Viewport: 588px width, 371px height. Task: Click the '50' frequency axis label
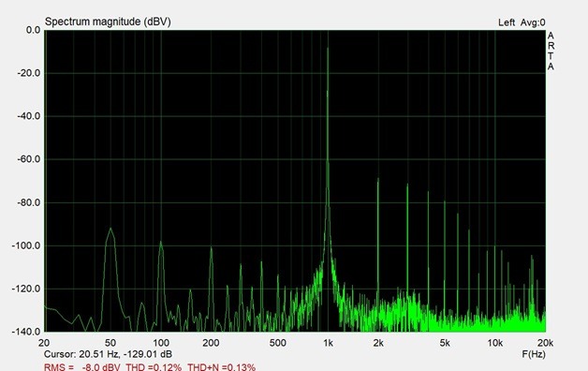click(x=110, y=343)
